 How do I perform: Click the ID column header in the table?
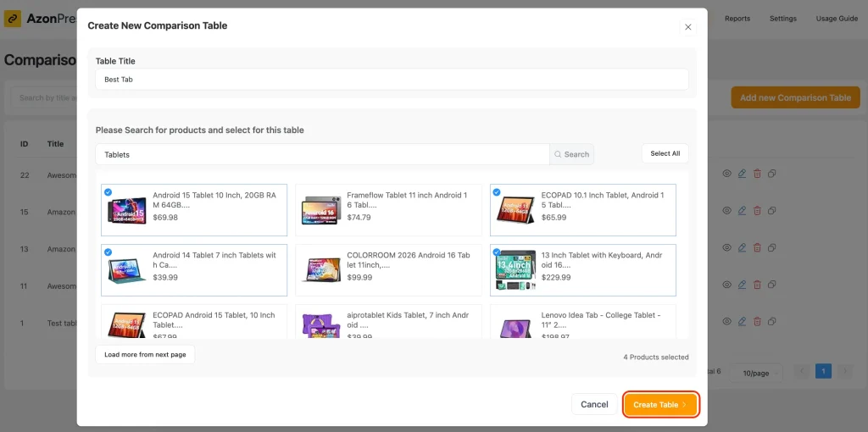[x=25, y=144]
